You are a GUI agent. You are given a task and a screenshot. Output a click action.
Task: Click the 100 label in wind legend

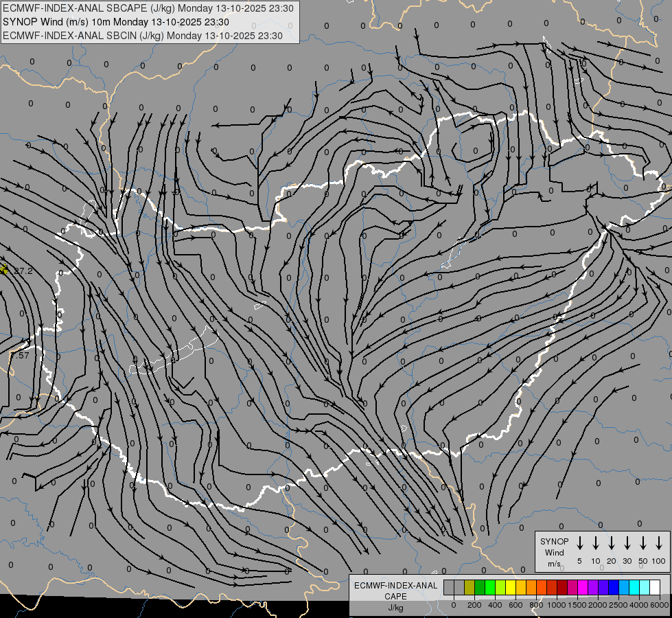(x=659, y=561)
